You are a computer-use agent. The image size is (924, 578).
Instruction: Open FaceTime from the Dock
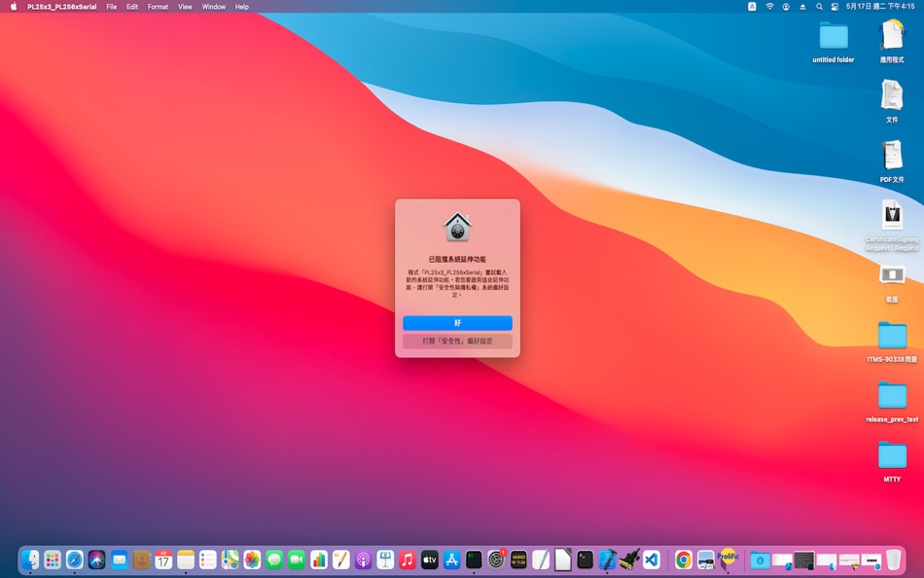coord(297,560)
